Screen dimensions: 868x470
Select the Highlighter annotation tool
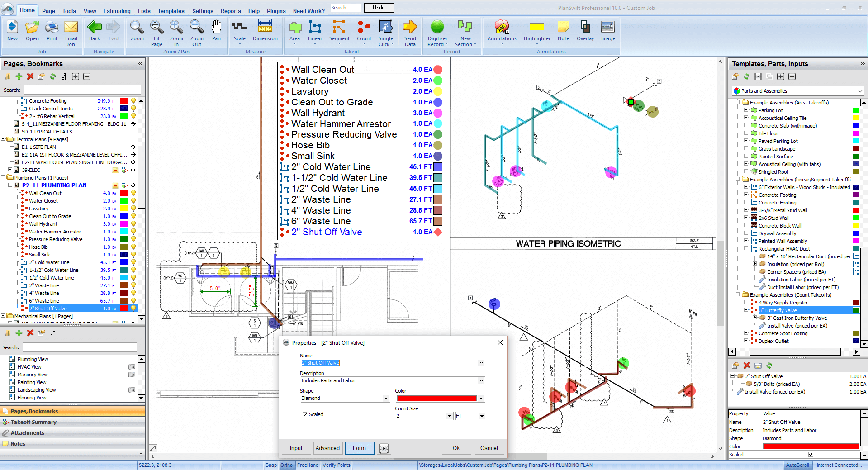(536, 32)
